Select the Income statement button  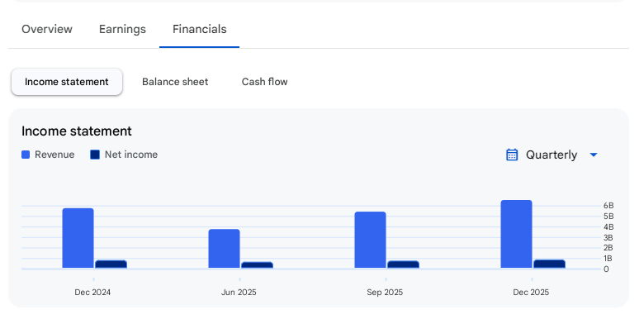tap(67, 82)
